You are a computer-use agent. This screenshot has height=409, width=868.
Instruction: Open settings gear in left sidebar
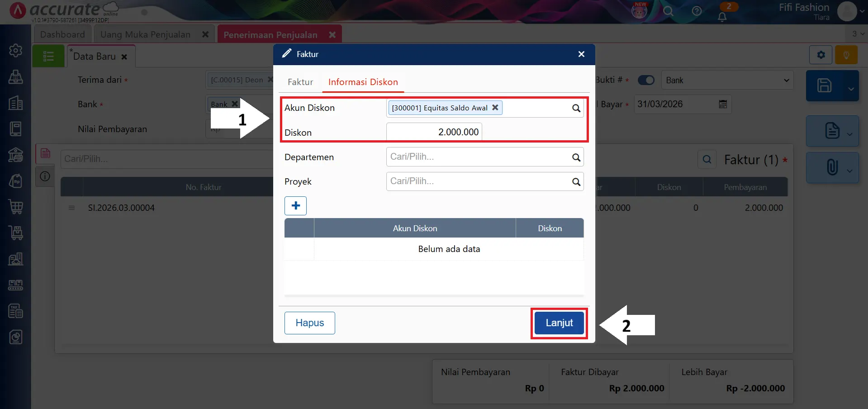click(16, 50)
